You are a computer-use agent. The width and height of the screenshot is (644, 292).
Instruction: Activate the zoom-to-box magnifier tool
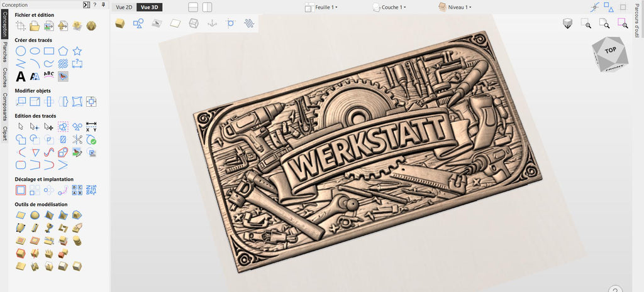tap(586, 23)
